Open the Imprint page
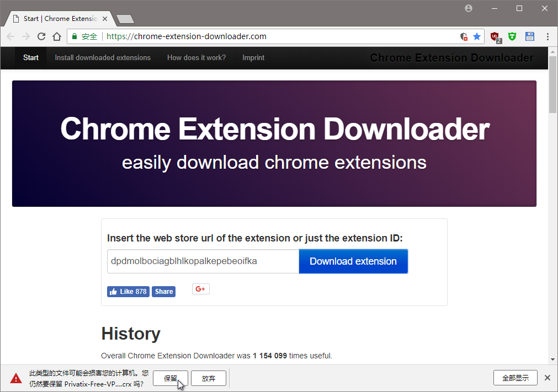The width and height of the screenshot is (558, 392). coord(253,57)
